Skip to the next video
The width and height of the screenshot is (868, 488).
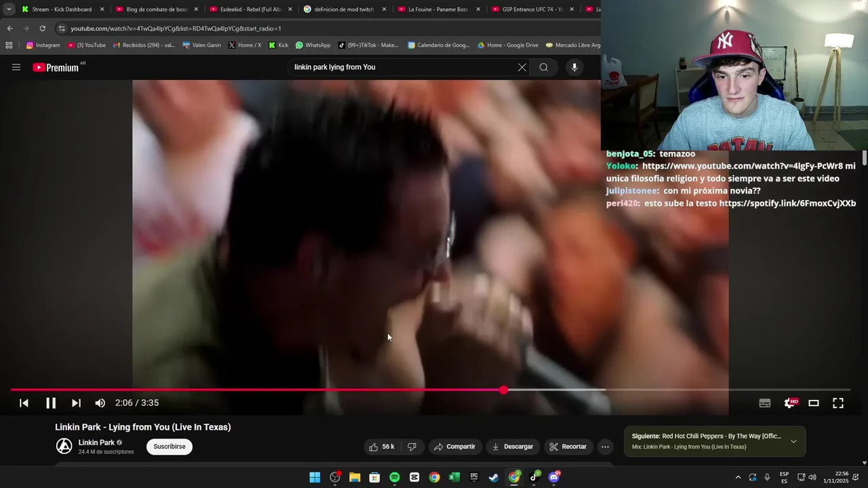click(x=76, y=403)
